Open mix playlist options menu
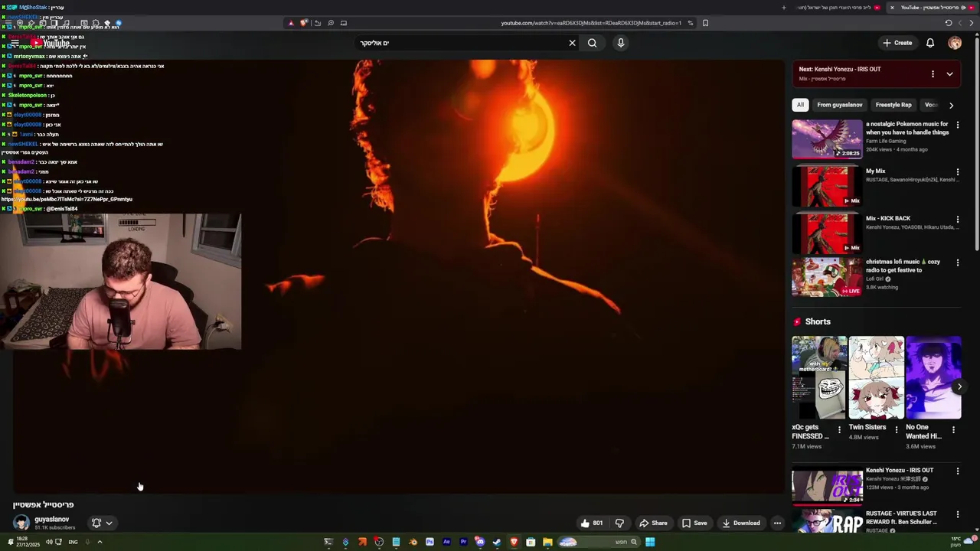 point(933,74)
